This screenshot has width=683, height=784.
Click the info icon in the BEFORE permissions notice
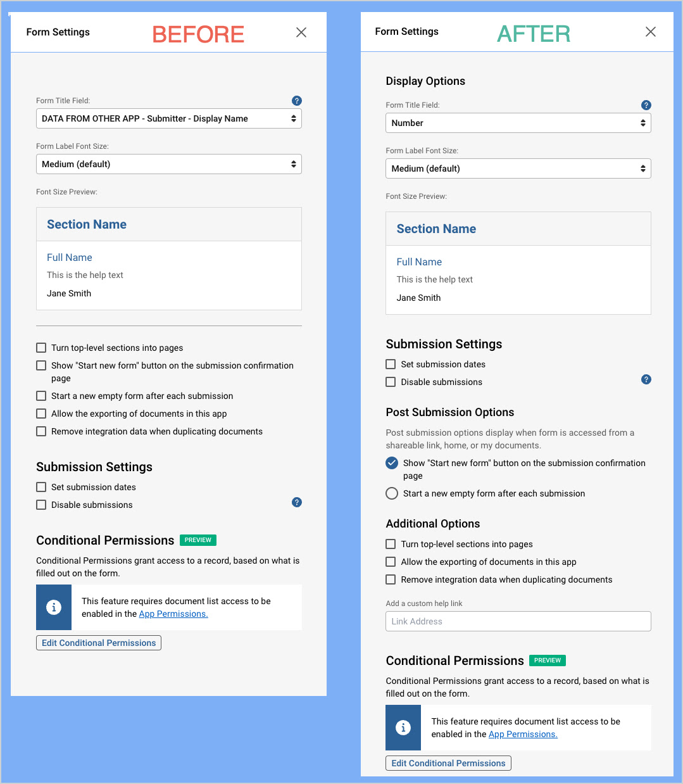click(x=54, y=607)
